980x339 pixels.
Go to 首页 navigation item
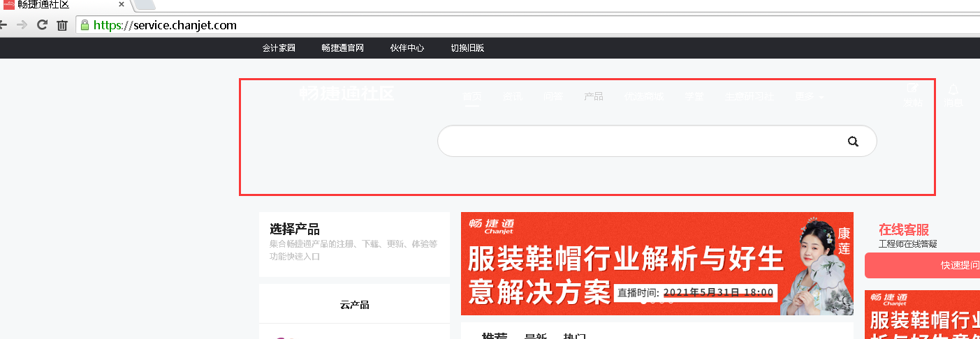click(x=472, y=97)
